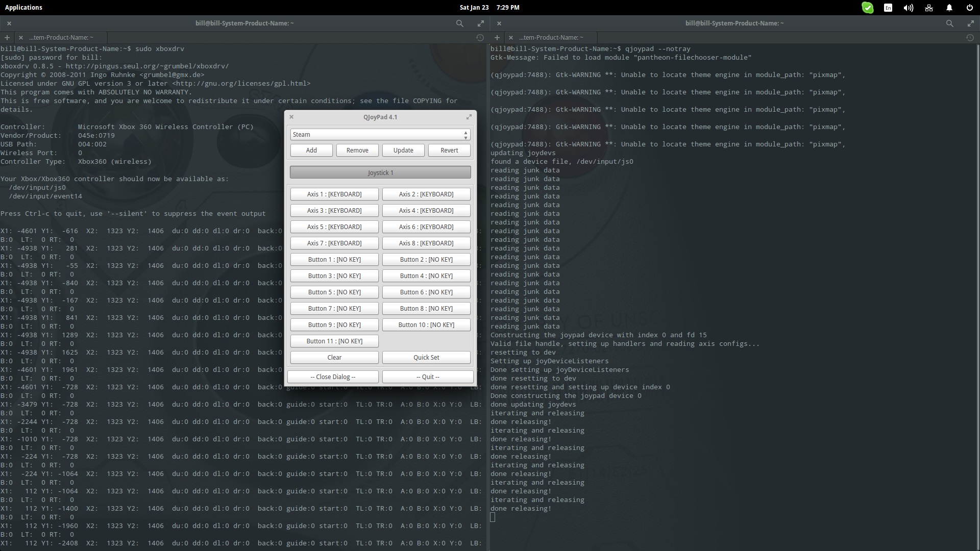Add a new tab in left terminal
Screen dimensions: 980x551
[x=7, y=37]
